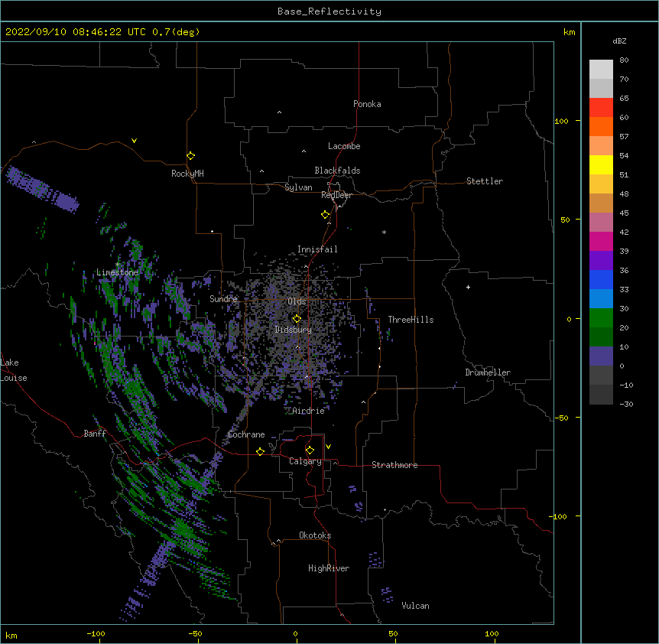This screenshot has height=644, width=659.
Task: Click the Sylvan label
Action: [298, 187]
